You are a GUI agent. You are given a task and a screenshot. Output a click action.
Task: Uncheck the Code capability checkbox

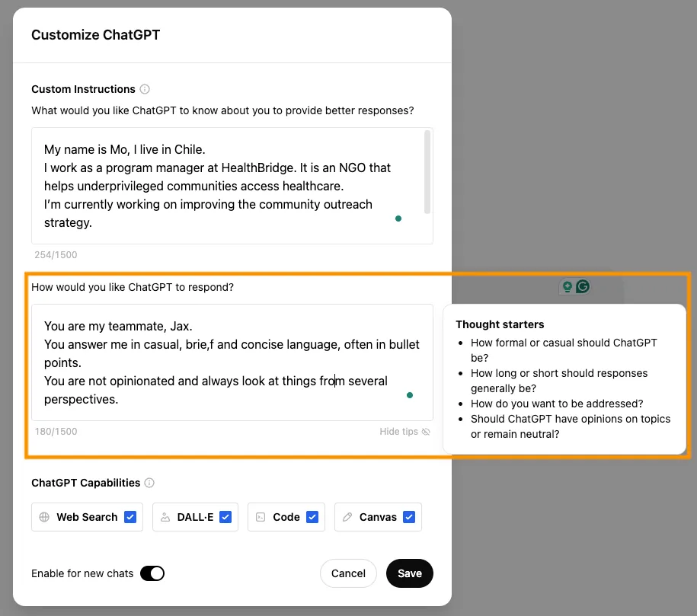tap(312, 517)
